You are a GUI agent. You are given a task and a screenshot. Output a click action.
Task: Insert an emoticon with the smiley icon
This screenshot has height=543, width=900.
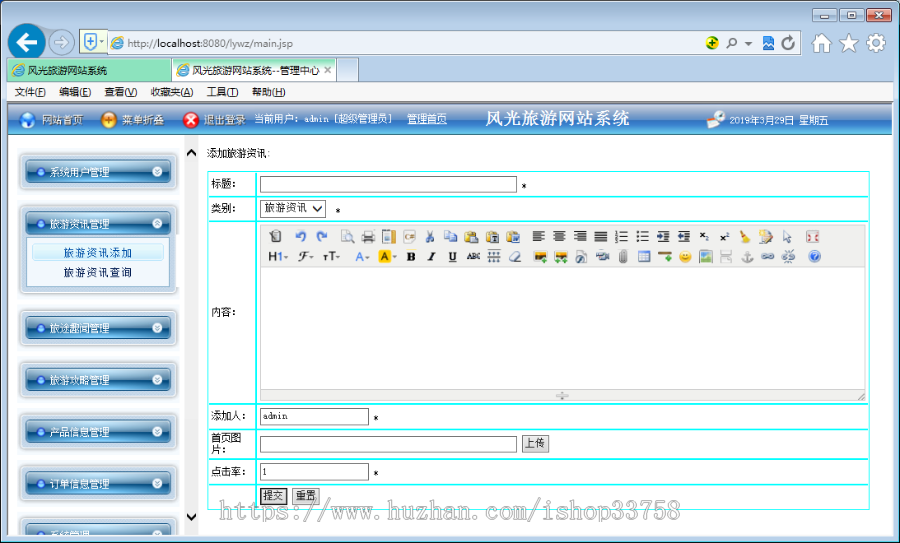click(x=685, y=256)
